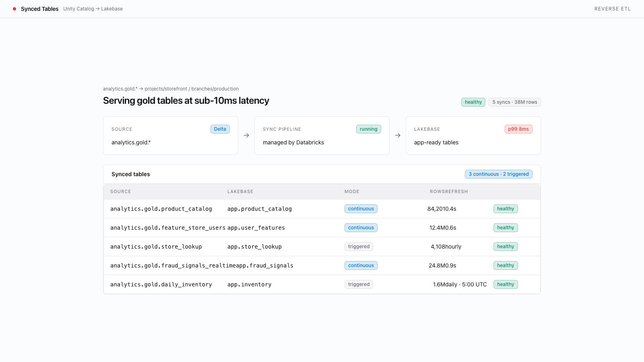Click the 84,2010.4s value
This screenshot has width=644, height=362.
[442, 209]
